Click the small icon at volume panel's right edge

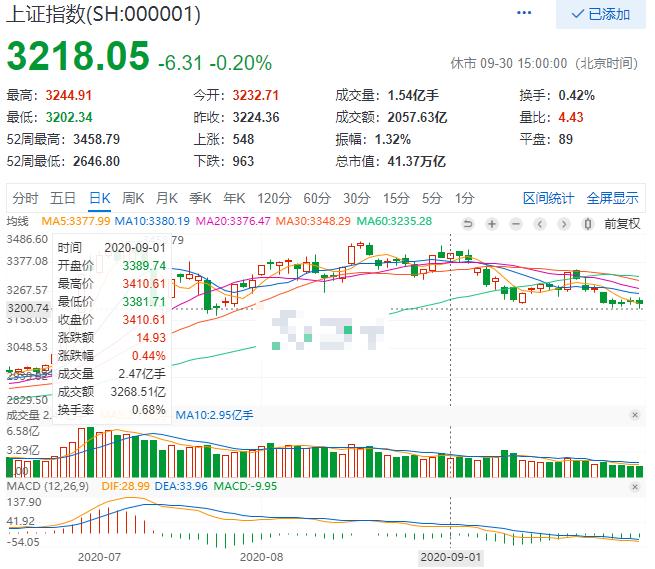[x=636, y=415]
